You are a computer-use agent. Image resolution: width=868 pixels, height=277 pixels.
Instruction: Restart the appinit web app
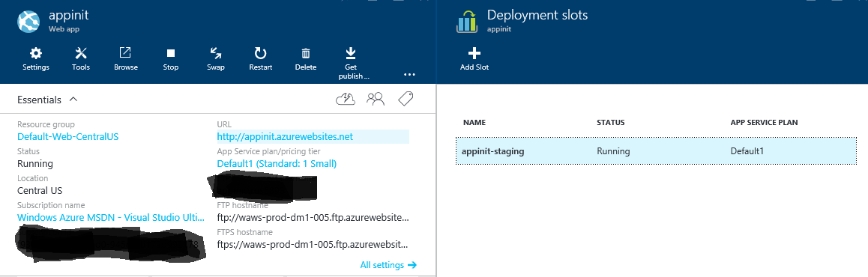point(260,58)
